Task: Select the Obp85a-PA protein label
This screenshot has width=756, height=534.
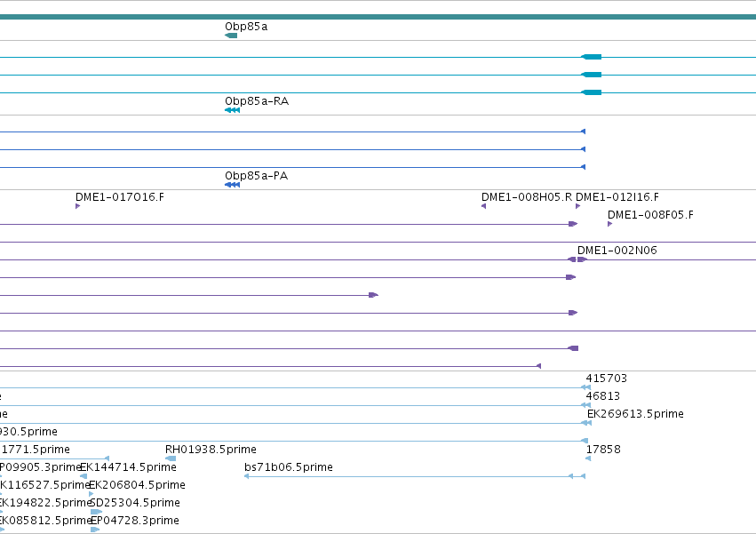Action: [256, 176]
